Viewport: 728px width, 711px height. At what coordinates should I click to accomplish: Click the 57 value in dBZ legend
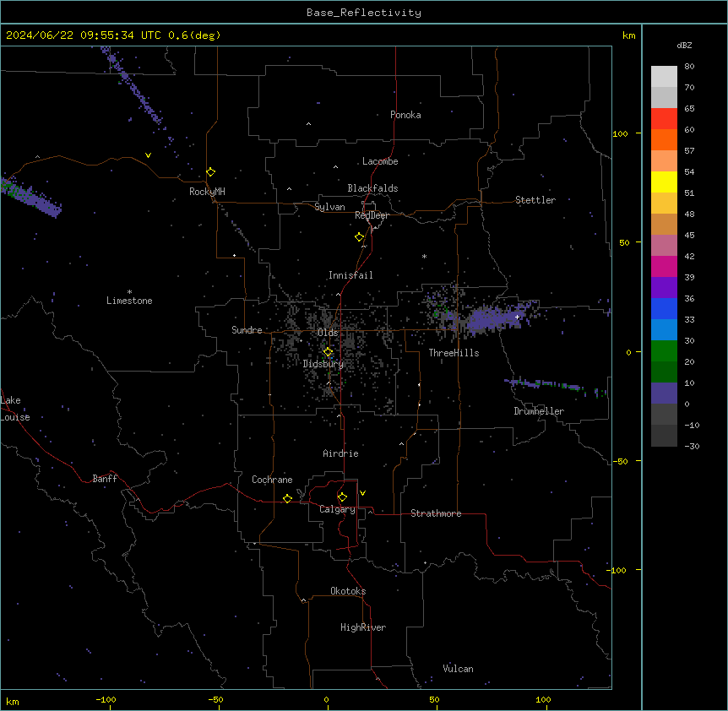click(x=689, y=151)
